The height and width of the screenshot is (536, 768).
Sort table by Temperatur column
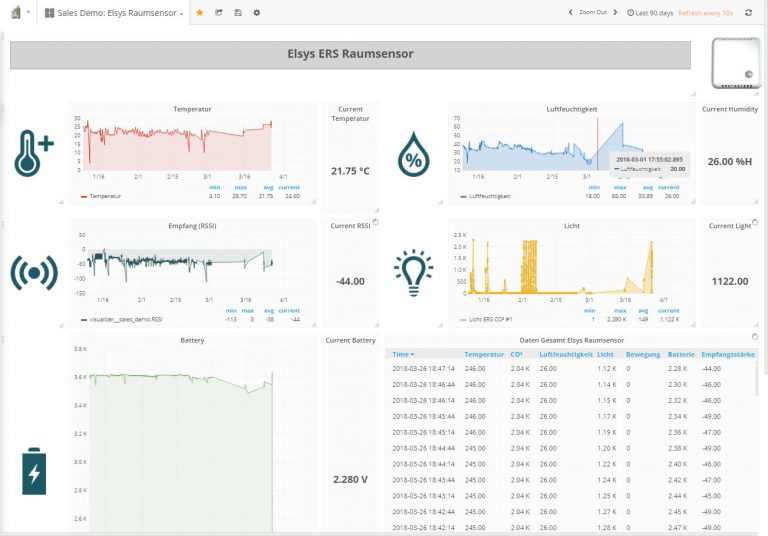tap(484, 354)
